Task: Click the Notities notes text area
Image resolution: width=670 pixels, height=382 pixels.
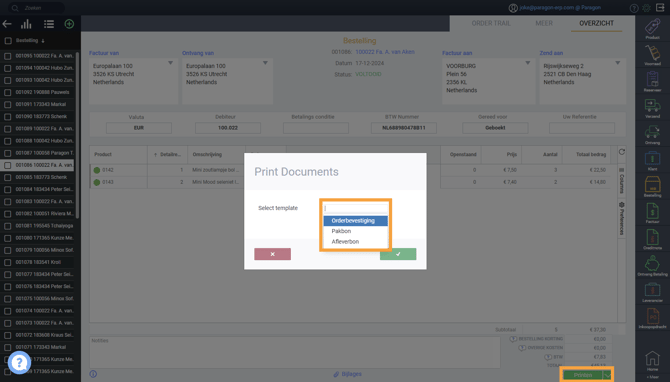Action: click(295, 352)
